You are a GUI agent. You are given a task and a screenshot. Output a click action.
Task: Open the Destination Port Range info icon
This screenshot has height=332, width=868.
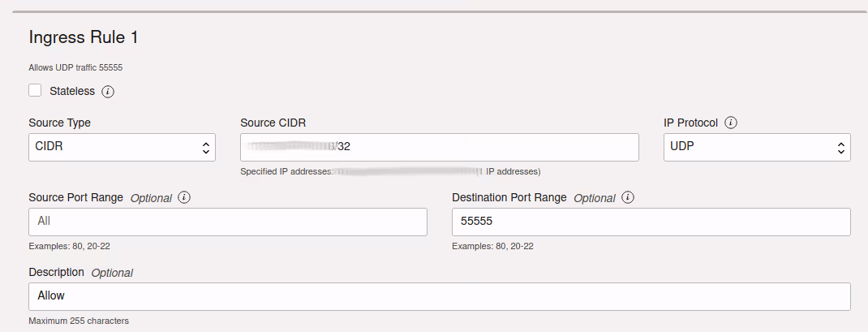627,197
